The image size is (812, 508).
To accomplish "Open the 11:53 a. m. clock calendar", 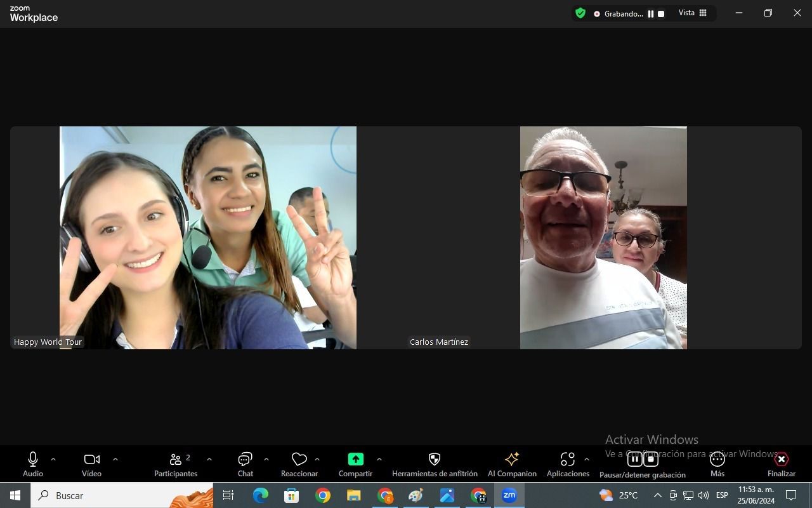I will tap(756, 495).
